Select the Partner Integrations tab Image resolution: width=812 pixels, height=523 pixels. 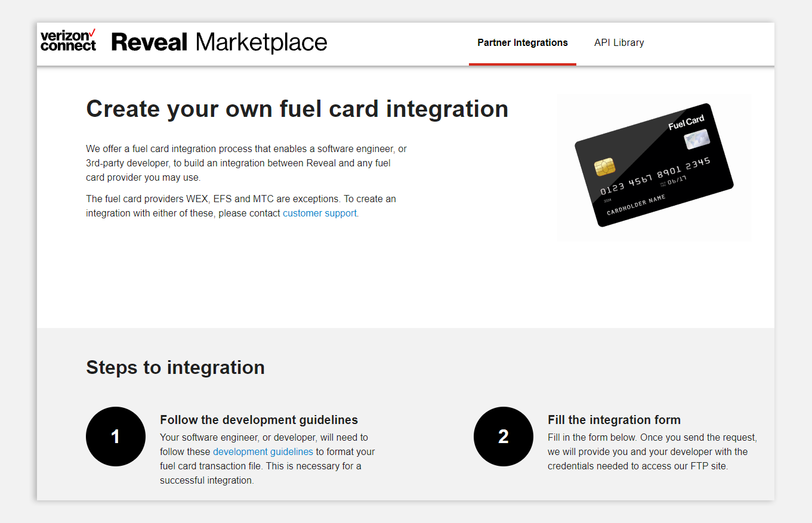pyautogui.click(x=522, y=42)
